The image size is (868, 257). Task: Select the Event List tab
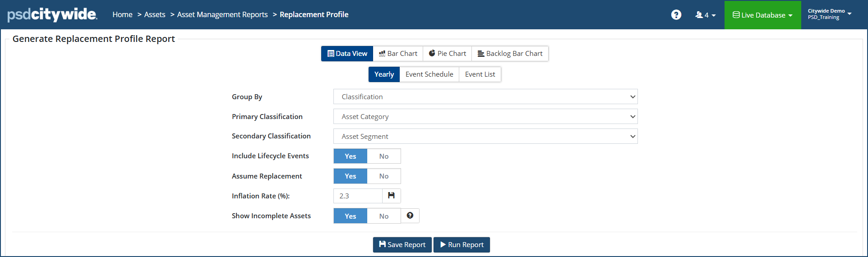point(480,74)
